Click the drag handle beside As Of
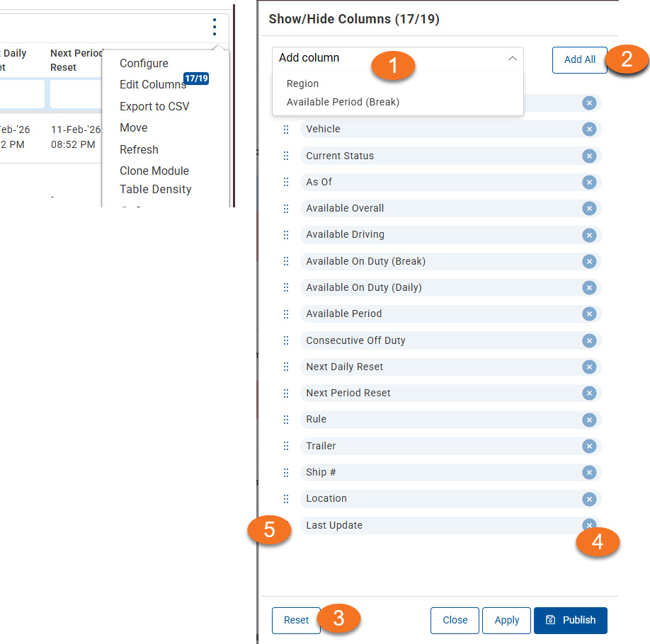 point(286,182)
